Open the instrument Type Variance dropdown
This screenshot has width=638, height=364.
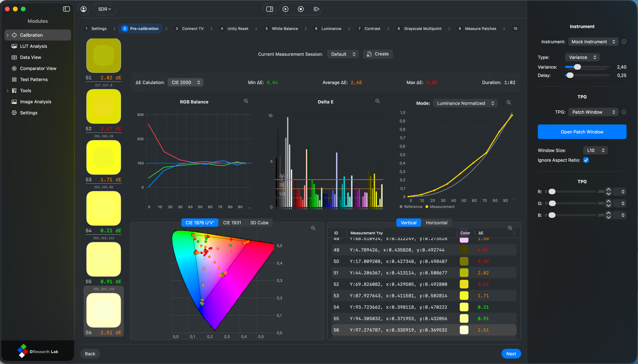582,57
